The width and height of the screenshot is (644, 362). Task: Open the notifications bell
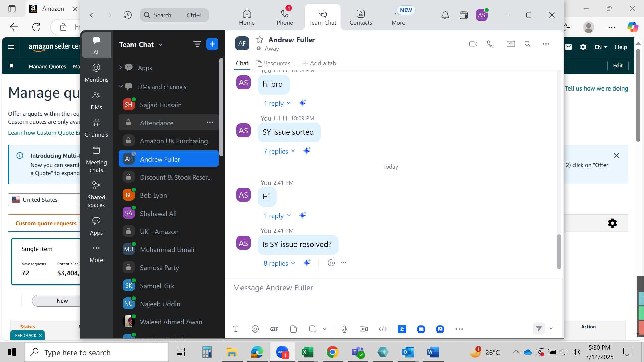(445, 15)
